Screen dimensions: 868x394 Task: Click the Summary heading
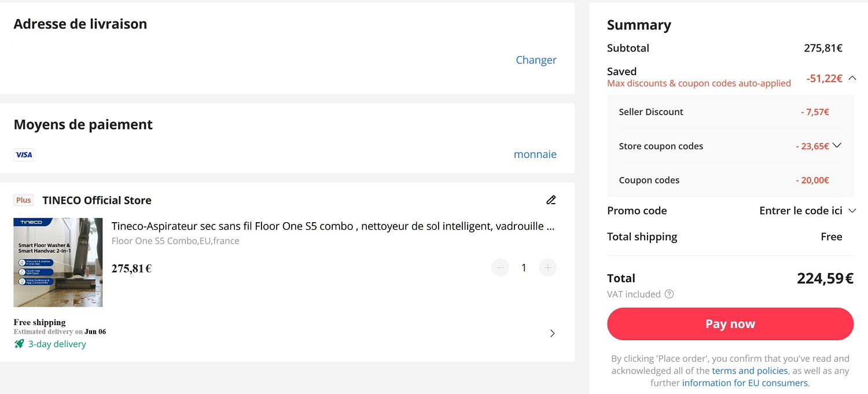coord(639,25)
